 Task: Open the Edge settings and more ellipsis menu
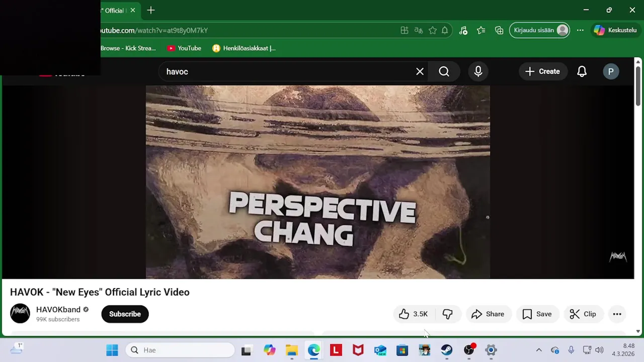tap(580, 30)
